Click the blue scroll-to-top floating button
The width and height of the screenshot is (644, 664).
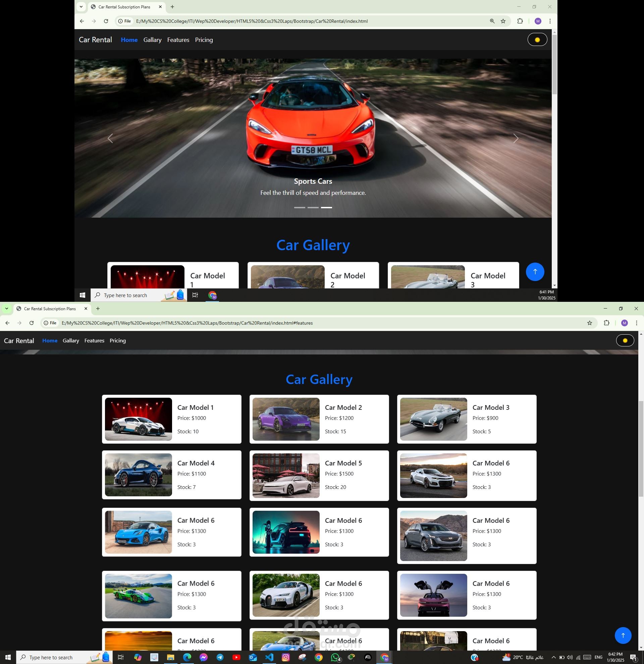tap(623, 635)
